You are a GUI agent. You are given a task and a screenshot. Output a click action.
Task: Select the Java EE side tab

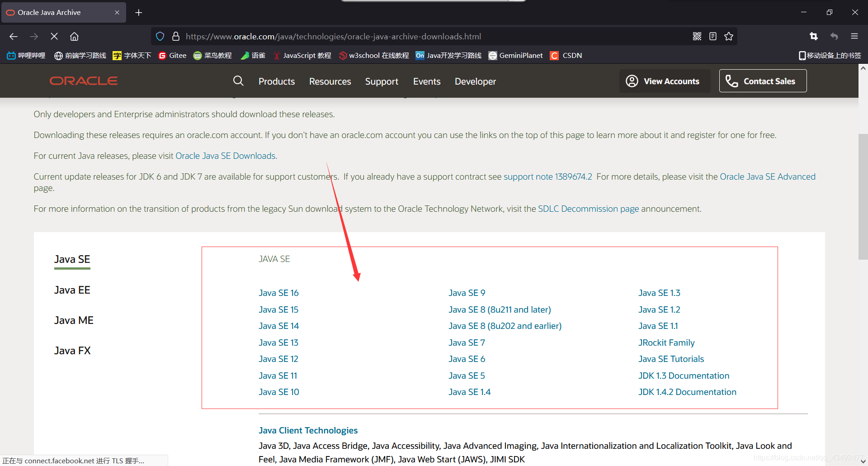pos(72,290)
